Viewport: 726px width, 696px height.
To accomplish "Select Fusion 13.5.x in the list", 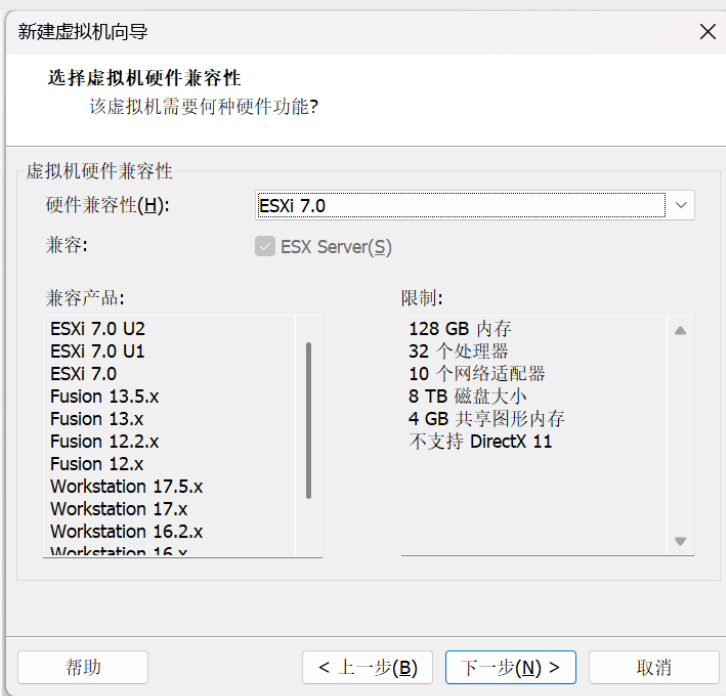I will coord(105,396).
